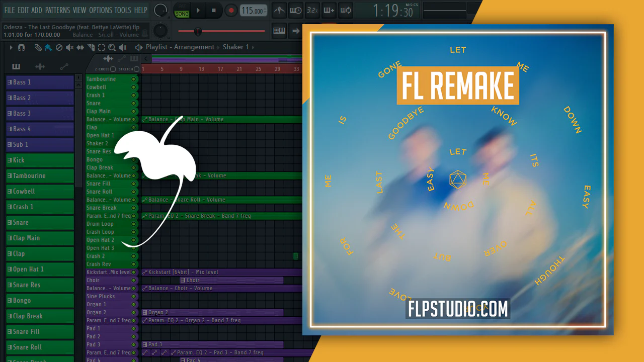The width and height of the screenshot is (644, 362).
Task: Choose the Select tool in playlist toolbar
Action: click(x=101, y=47)
